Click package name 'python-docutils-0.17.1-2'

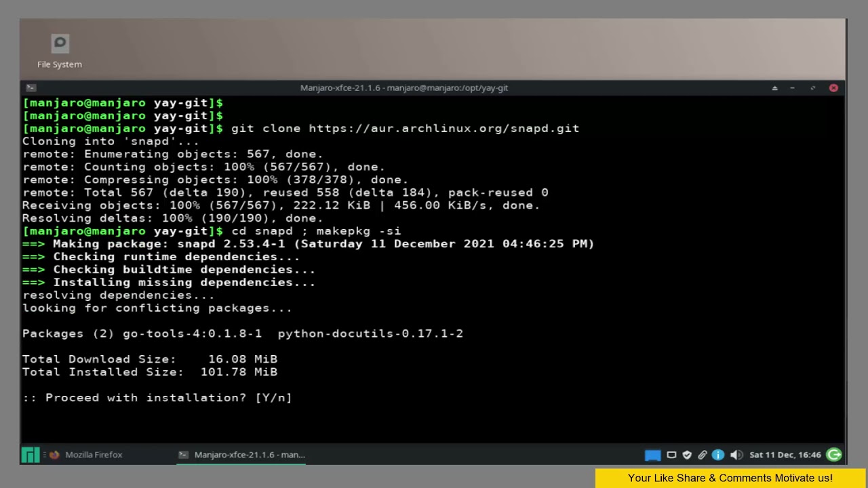point(370,333)
